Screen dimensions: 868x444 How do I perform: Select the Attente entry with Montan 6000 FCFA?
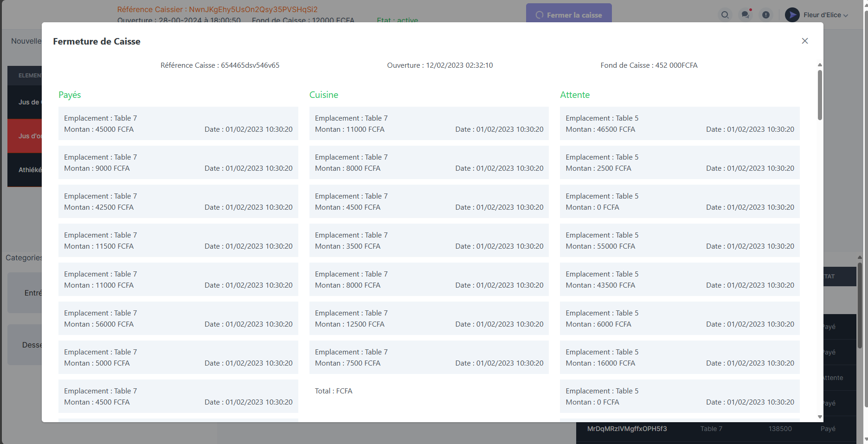(x=680, y=318)
